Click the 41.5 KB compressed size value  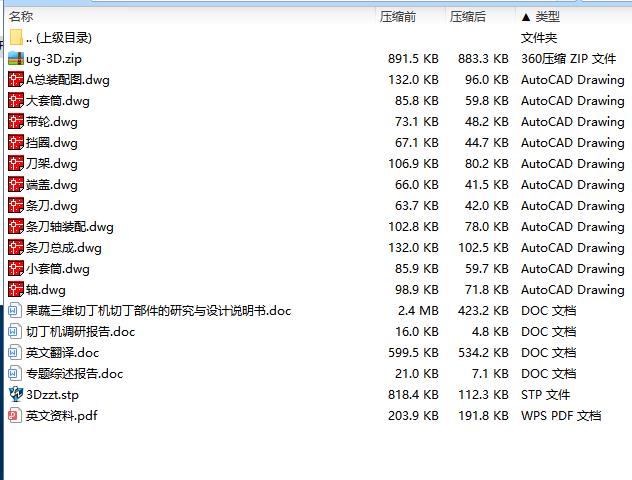point(486,185)
